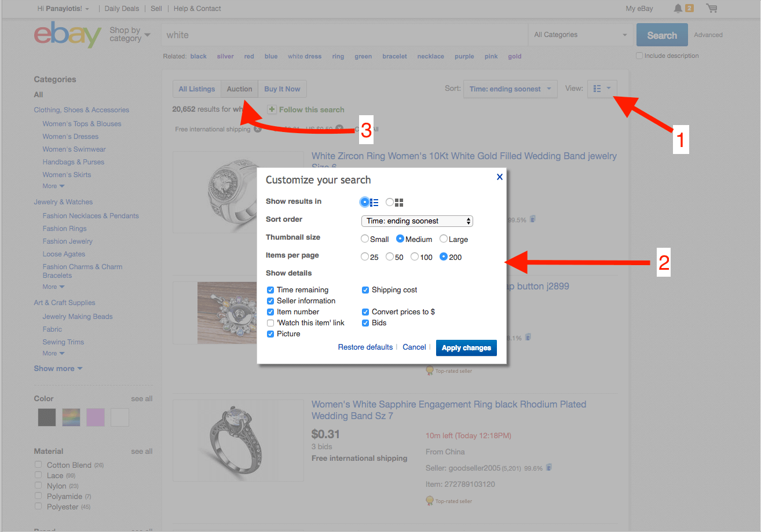This screenshot has height=532, width=761.
Task: Open the notifications bell icon
Action: tap(678, 8)
